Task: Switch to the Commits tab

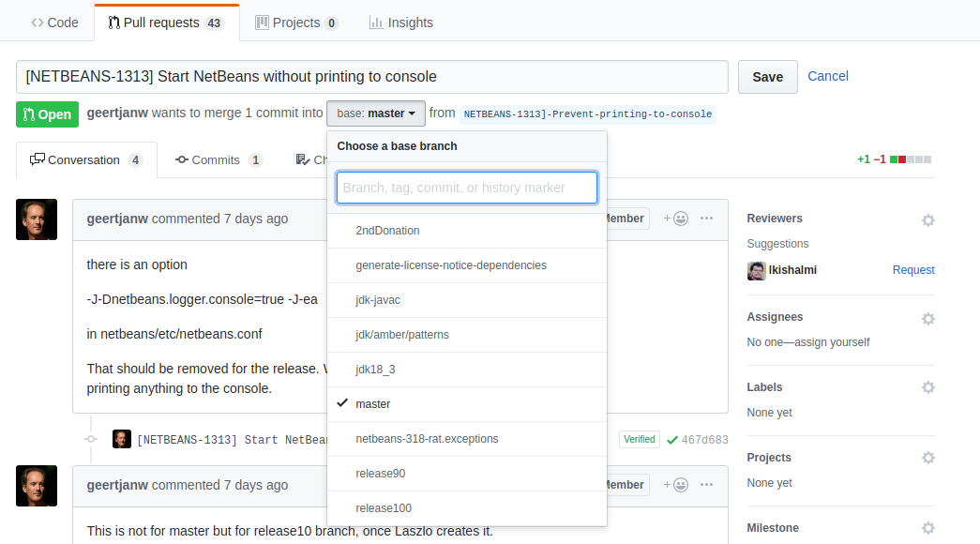Action: point(219,159)
